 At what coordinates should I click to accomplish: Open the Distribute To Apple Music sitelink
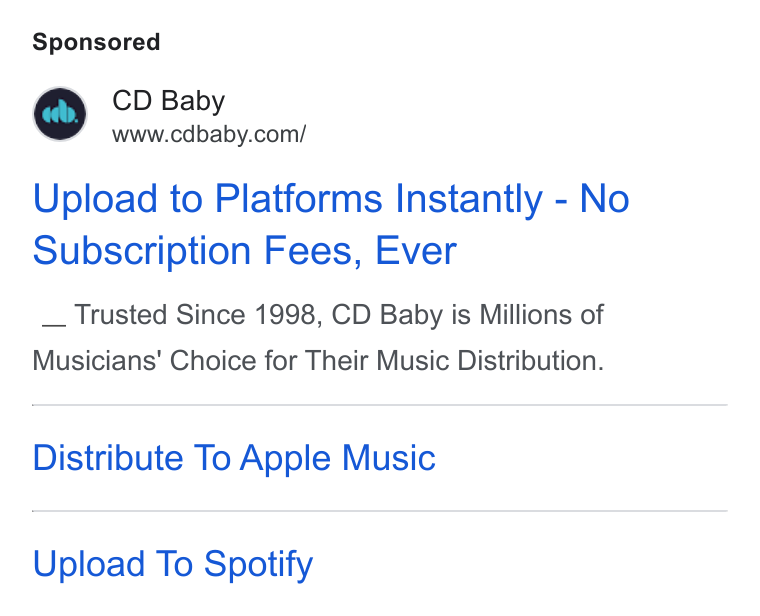(234, 458)
